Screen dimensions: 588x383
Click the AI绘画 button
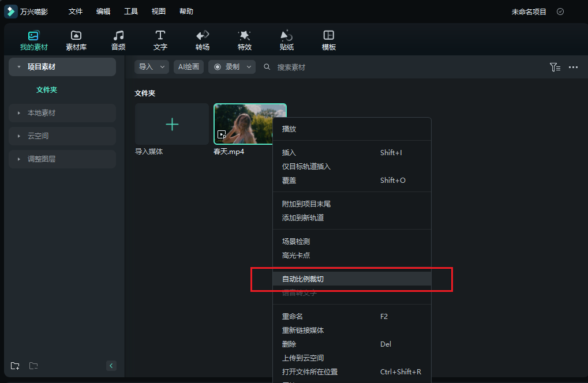click(x=189, y=67)
